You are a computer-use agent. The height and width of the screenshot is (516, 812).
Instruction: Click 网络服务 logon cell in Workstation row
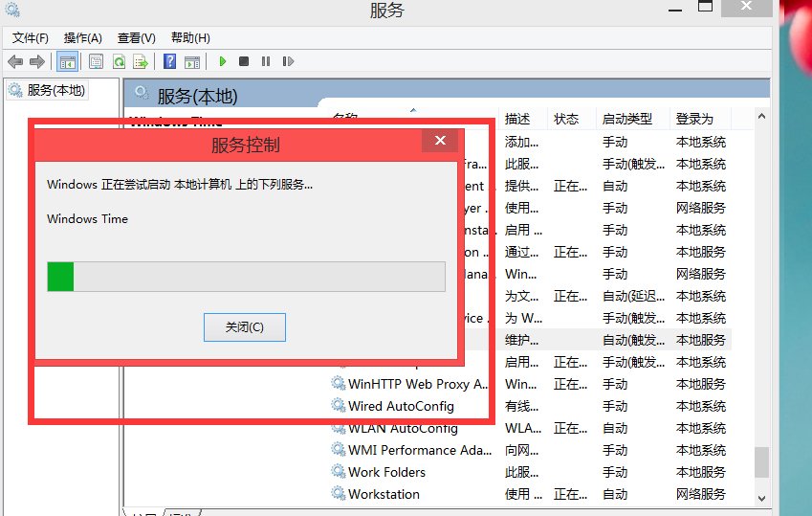701,494
